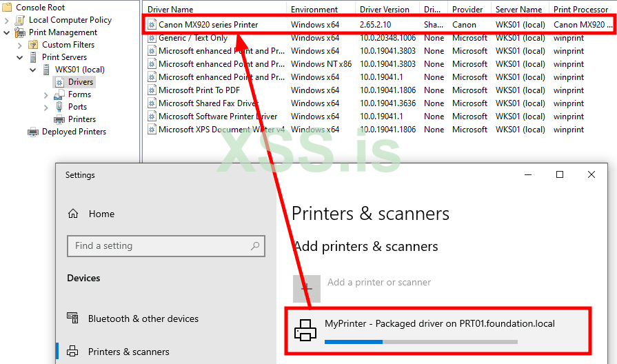
Task: Click the Print Servers server icon
Action: click(34, 57)
